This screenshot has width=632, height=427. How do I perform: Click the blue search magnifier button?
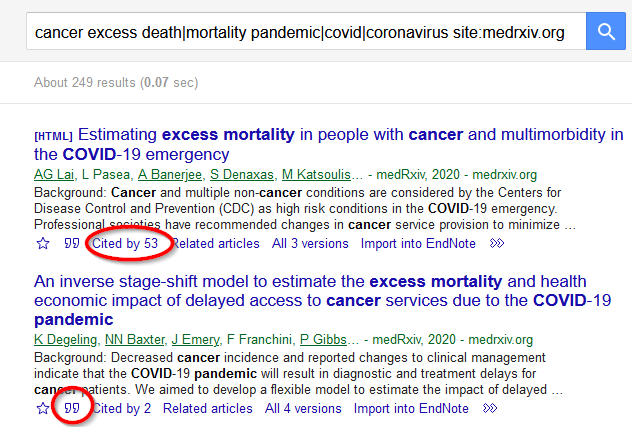pyautogui.click(x=605, y=31)
